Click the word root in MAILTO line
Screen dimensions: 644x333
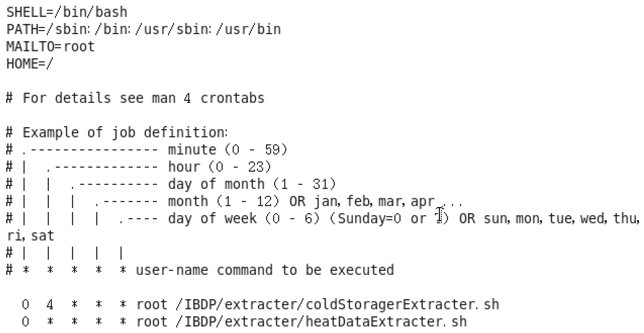(x=79, y=47)
